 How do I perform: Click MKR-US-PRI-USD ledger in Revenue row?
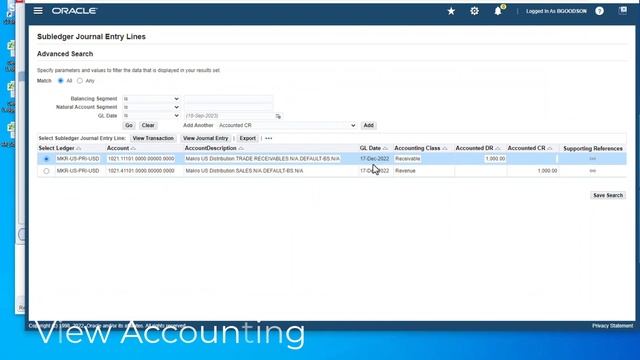78,171
